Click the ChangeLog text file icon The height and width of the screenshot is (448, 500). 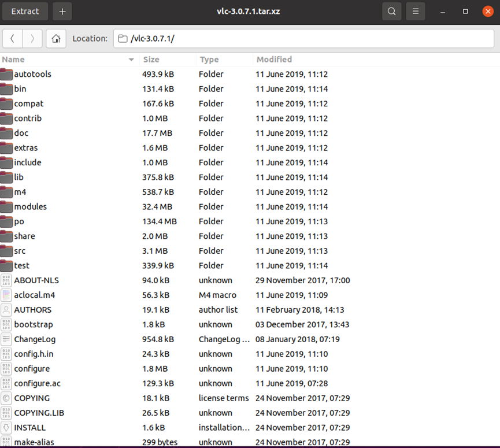tap(6, 339)
